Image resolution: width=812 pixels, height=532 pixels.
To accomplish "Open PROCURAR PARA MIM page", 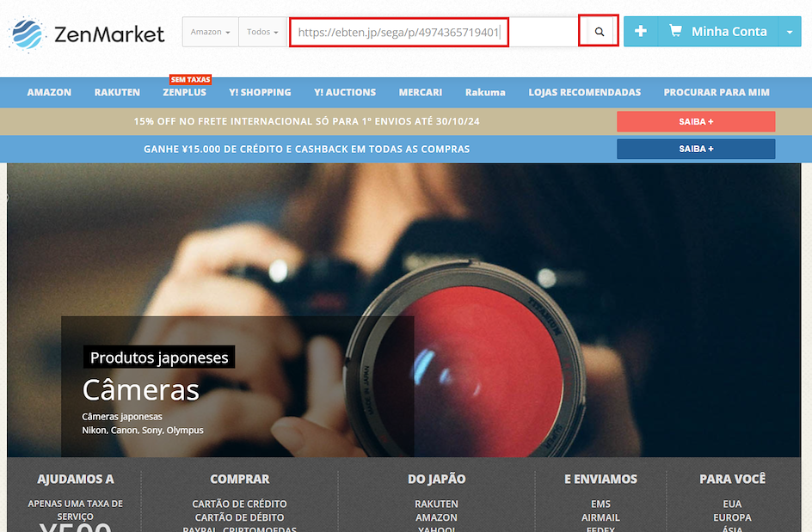I will pos(717,92).
